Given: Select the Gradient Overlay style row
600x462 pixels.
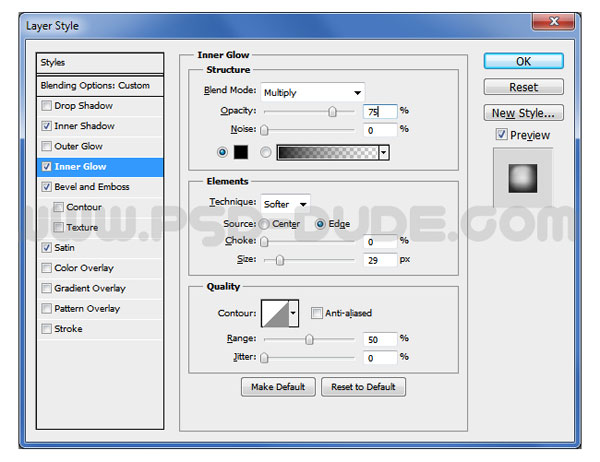Looking at the screenshot, I should coord(100,289).
